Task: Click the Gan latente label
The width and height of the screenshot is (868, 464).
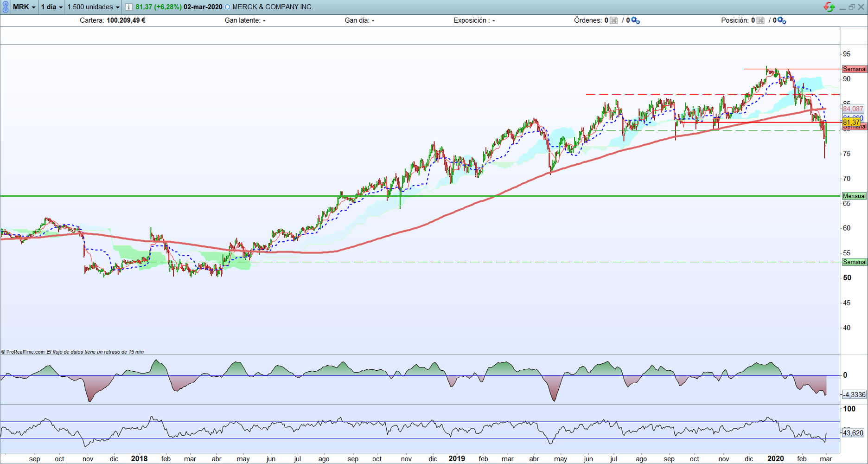Action: pos(243,20)
